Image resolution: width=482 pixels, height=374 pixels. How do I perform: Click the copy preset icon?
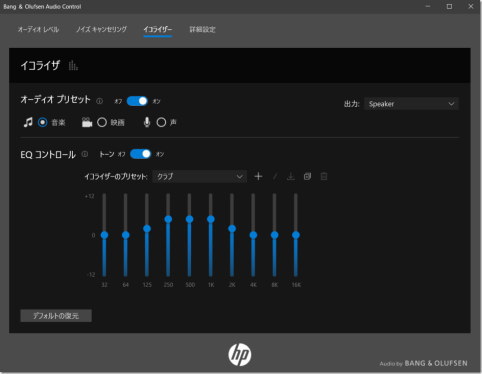click(x=307, y=176)
